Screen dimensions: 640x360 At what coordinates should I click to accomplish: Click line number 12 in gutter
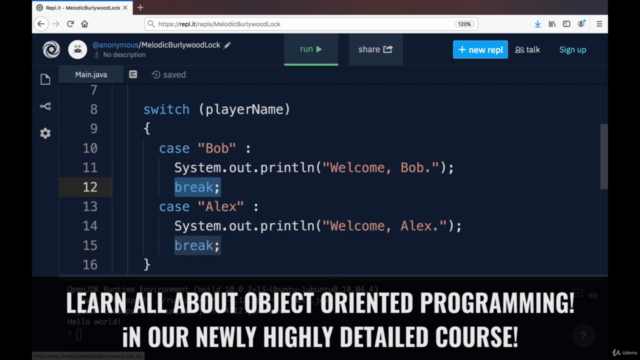coord(90,187)
